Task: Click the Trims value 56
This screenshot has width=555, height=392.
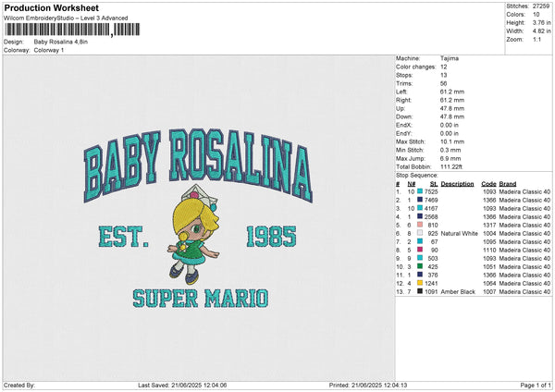Action: (443, 83)
